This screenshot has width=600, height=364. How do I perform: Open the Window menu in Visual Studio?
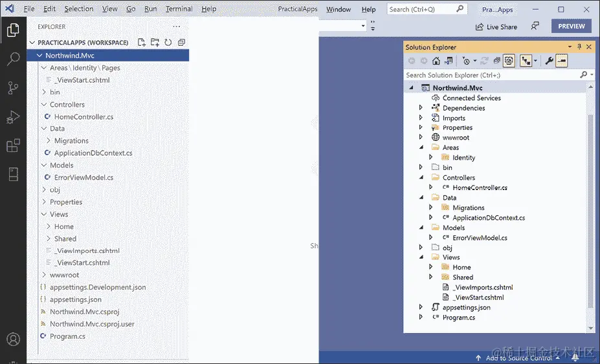point(339,10)
